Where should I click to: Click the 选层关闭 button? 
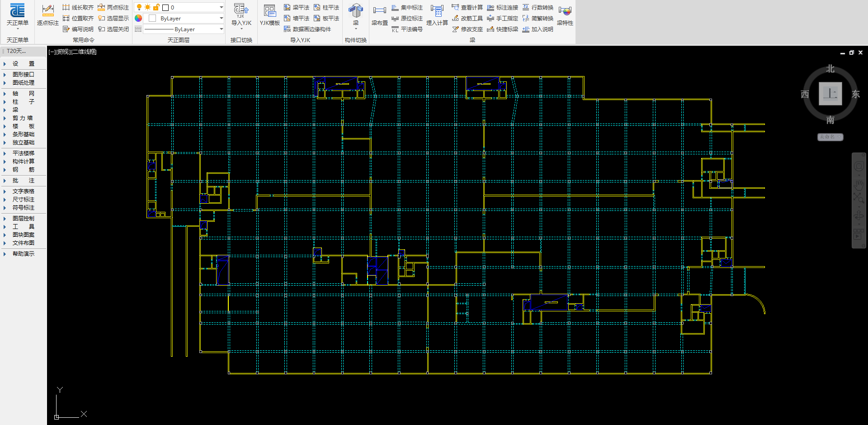tap(113, 29)
